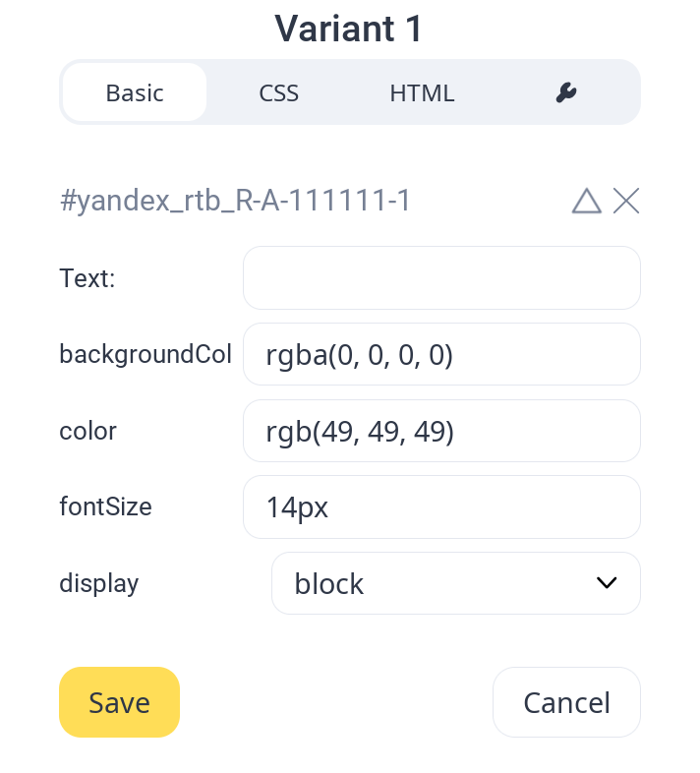The height and width of the screenshot is (773, 700).
Task: Click the display label
Action: tap(99, 583)
